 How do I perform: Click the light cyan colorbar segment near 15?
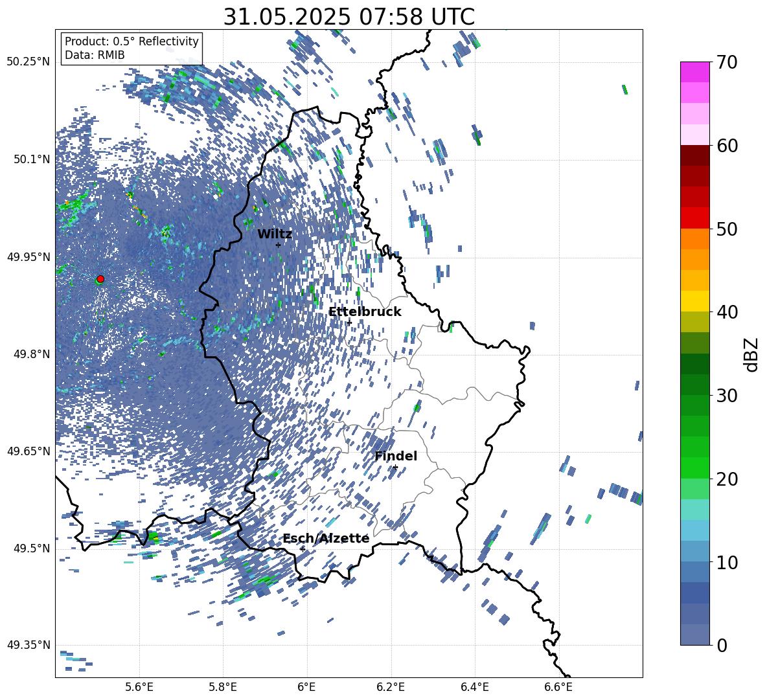click(694, 510)
